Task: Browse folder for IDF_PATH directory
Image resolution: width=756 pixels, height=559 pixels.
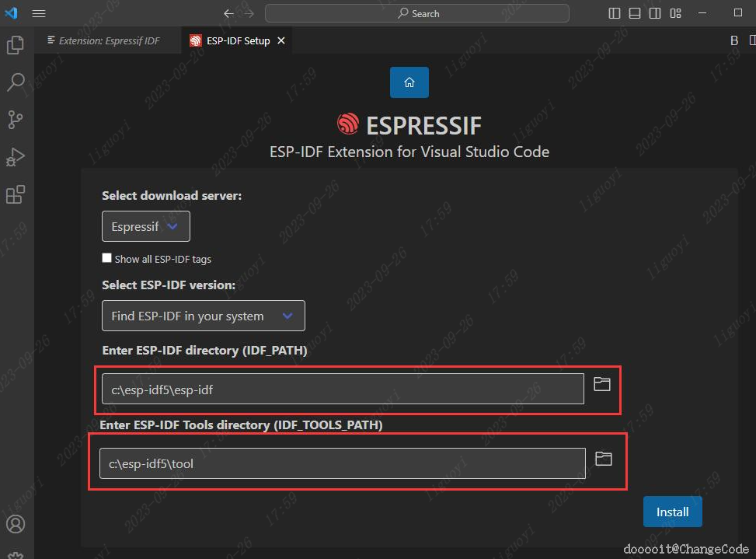Action: (x=601, y=384)
